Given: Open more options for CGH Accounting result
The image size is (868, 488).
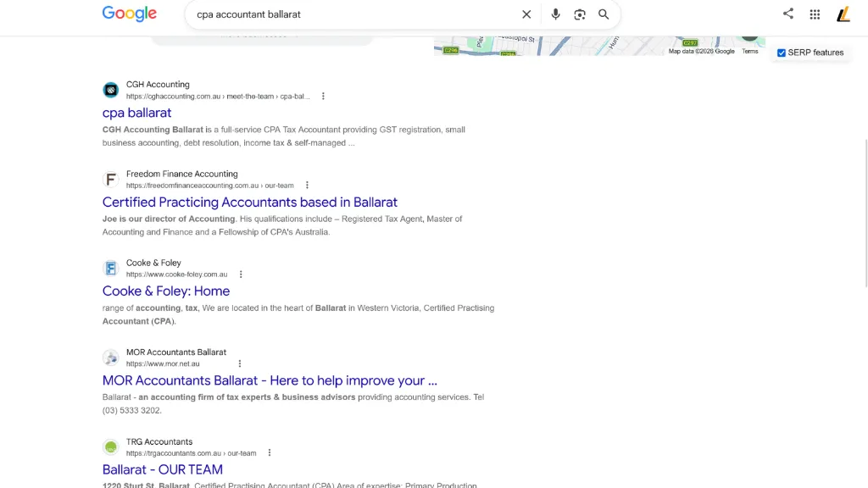Looking at the screenshot, I should (x=323, y=97).
